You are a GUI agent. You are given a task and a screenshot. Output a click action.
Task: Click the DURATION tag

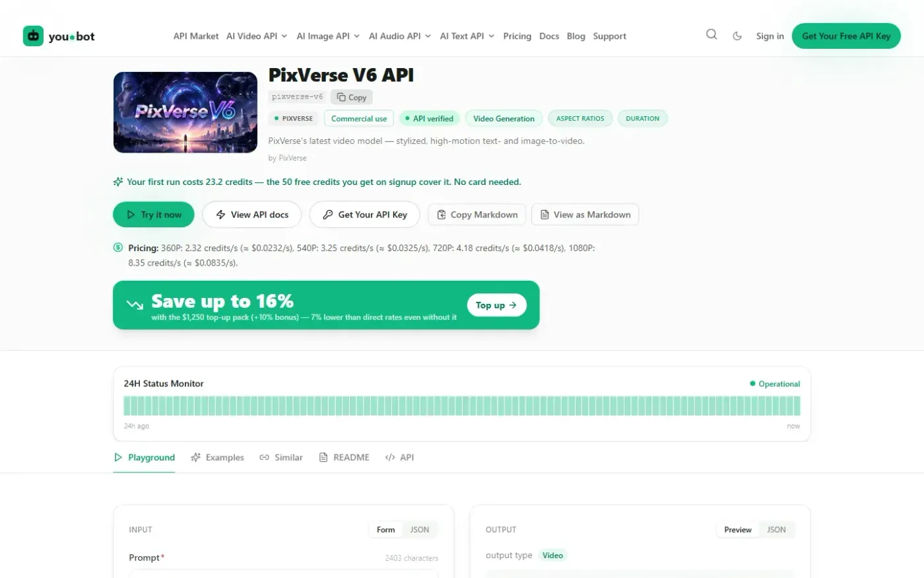(643, 119)
